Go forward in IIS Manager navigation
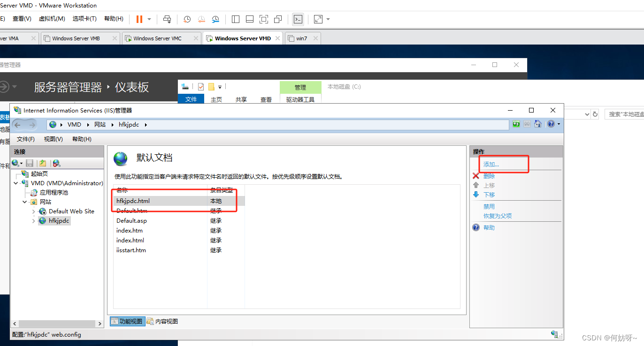Screen dimensions: 644x346 tap(32, 125)
